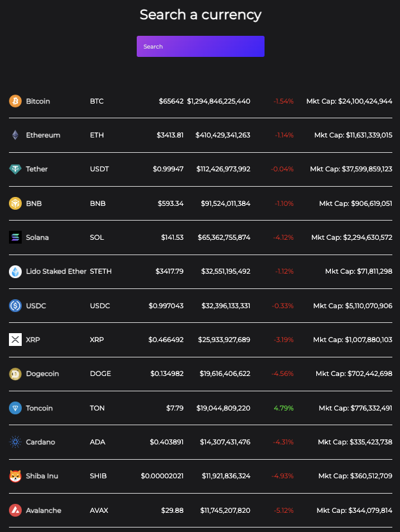This screenshot has height=532, width=400.
Task: Select the red Avalanche icon
Action: point(15,510)
